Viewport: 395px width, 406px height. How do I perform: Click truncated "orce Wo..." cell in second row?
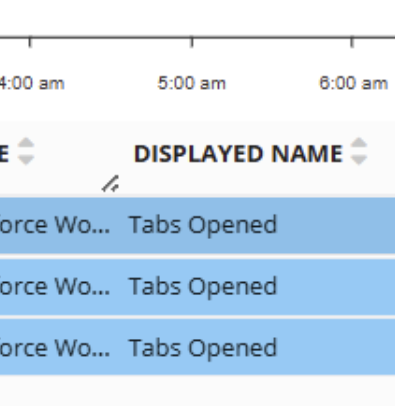point(55,287)
